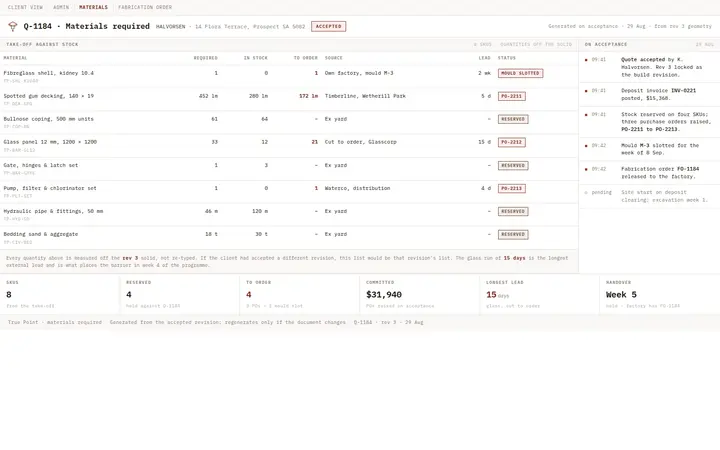Screen dimensions: 720x450
Task: Click the '30 t' in-stock value
Action: pyautogui.click(x=261, y=234)
